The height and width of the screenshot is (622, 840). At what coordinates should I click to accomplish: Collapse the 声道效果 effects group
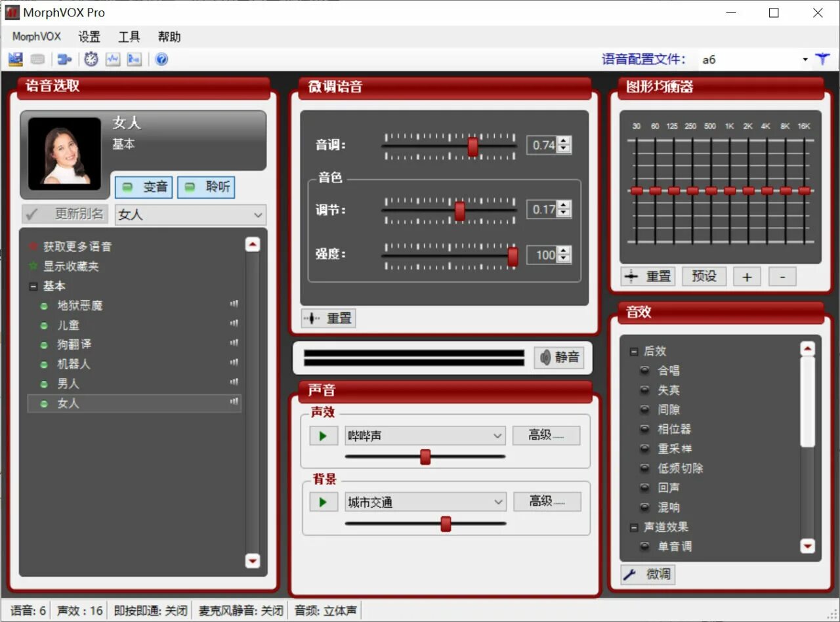634,528
